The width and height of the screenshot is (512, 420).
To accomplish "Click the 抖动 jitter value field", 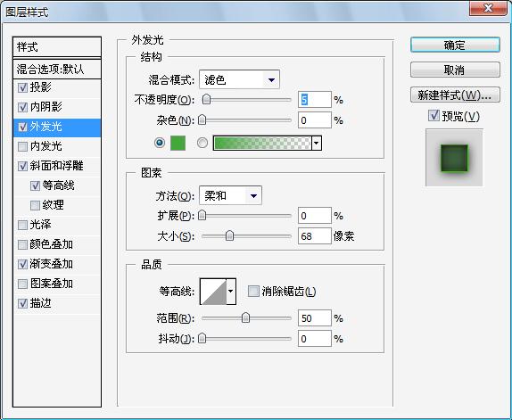I will pyautogui.click(x=315, y=339).
